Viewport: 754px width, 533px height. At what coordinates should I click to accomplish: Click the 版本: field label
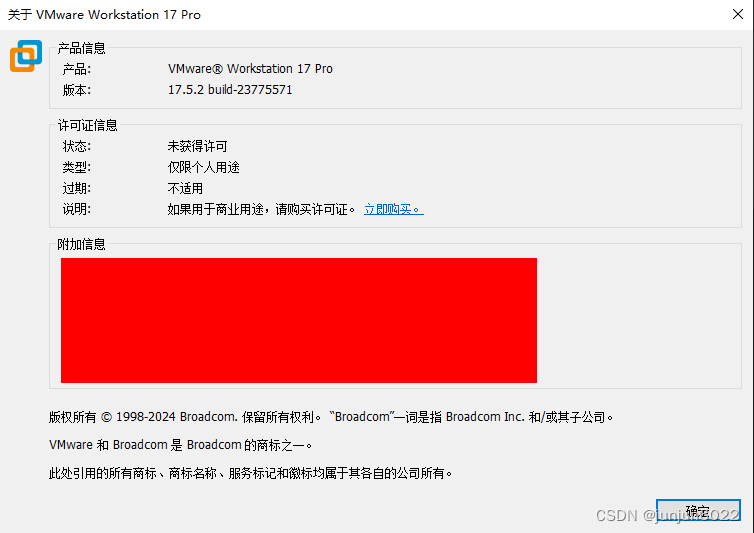coord(76,90)
